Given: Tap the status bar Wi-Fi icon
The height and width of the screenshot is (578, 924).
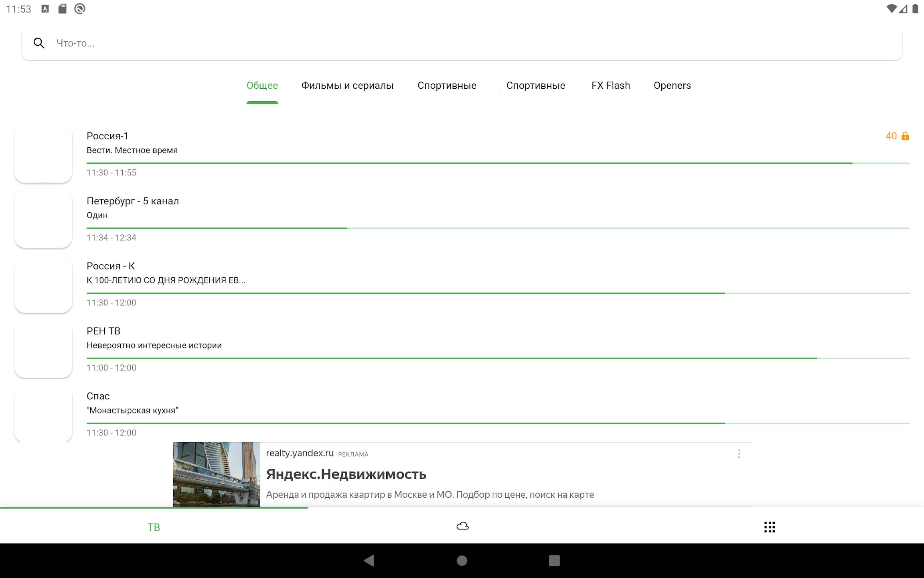Looking at the screenshot, I should 891,9.
